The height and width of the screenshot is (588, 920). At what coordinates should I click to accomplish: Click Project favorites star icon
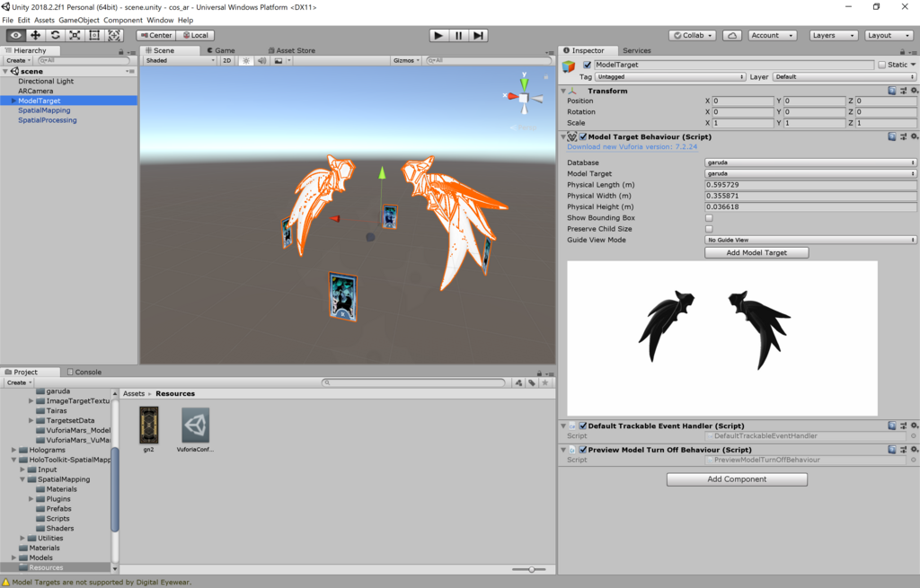point(545,382)
